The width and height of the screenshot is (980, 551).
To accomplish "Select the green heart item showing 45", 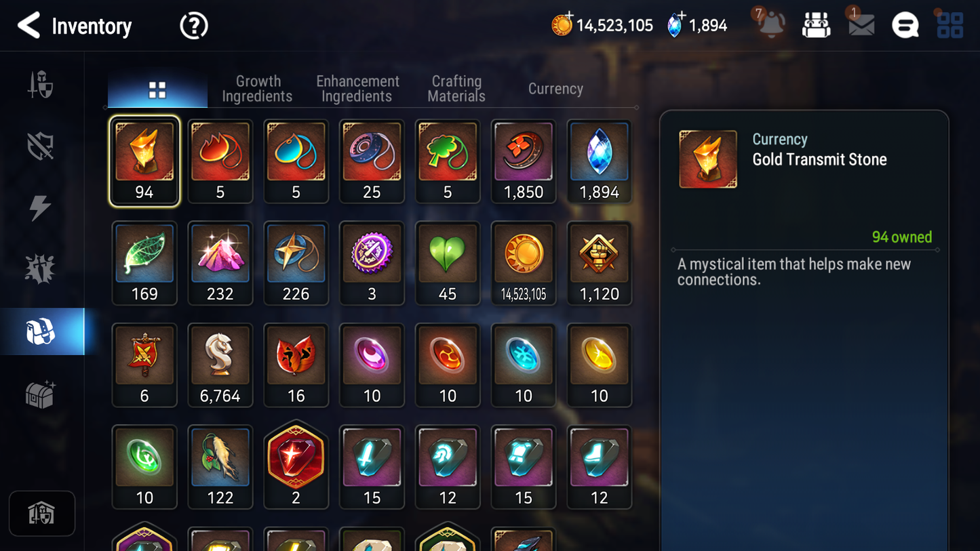I will 448,264.
